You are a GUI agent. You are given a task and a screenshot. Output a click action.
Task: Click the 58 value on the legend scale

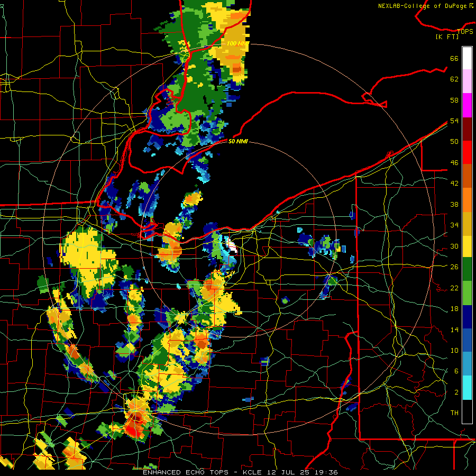point(454,100)
